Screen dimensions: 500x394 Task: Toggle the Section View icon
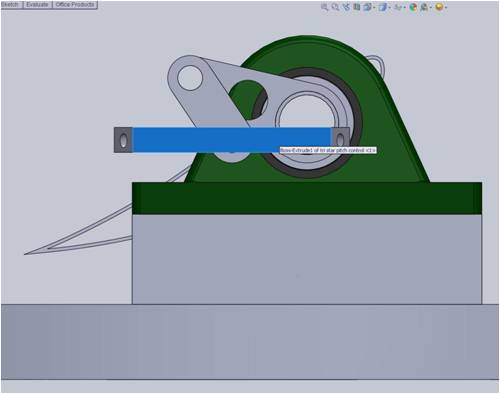click(x=356, y=7)
